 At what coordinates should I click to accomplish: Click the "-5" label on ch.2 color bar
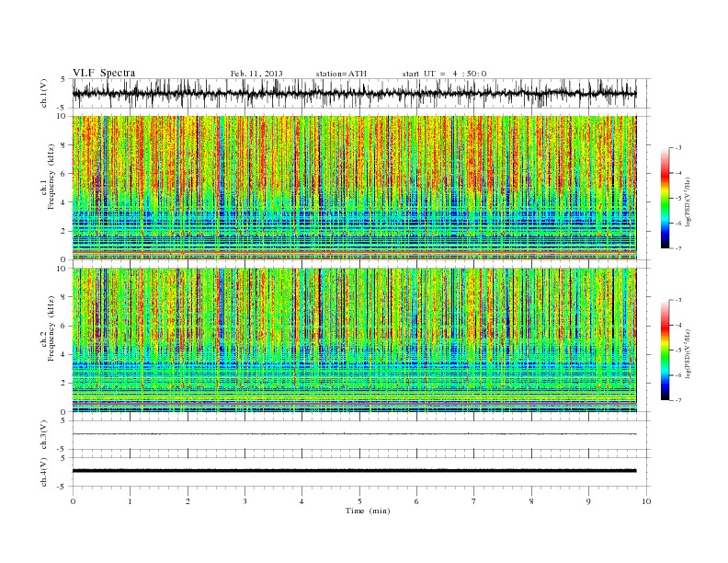pyautogui.click(x=678, y=350)
